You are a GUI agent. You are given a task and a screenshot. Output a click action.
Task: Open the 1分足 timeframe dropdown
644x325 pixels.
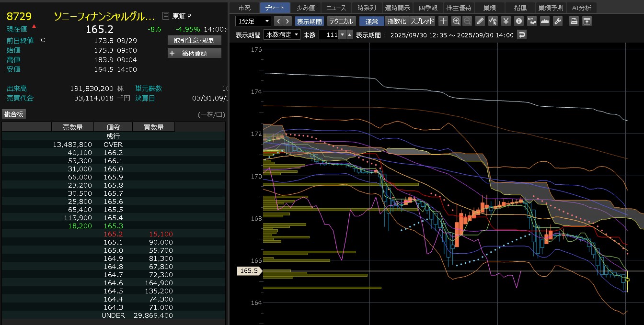[x=253, y=21]
